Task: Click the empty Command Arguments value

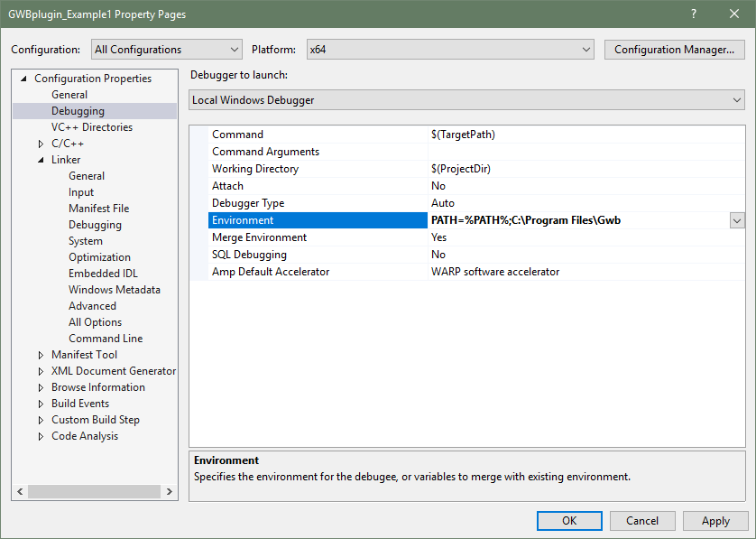Action: [585, 152]
